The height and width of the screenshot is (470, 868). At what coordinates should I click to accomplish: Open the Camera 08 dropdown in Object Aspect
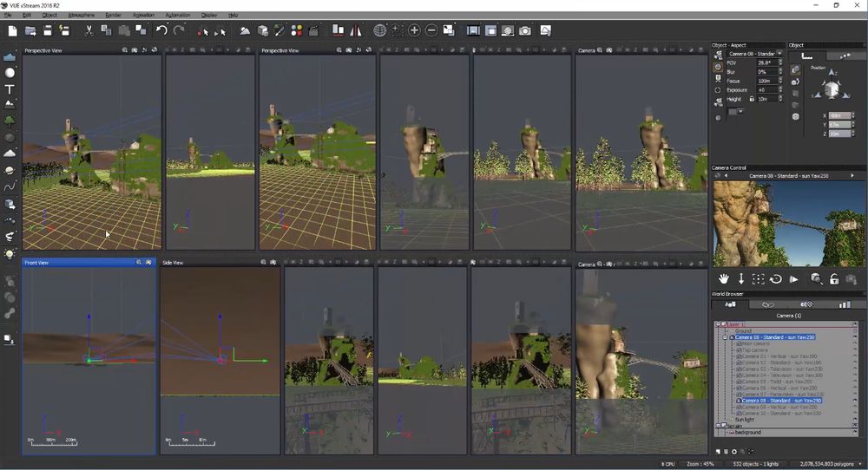point(779,54)
